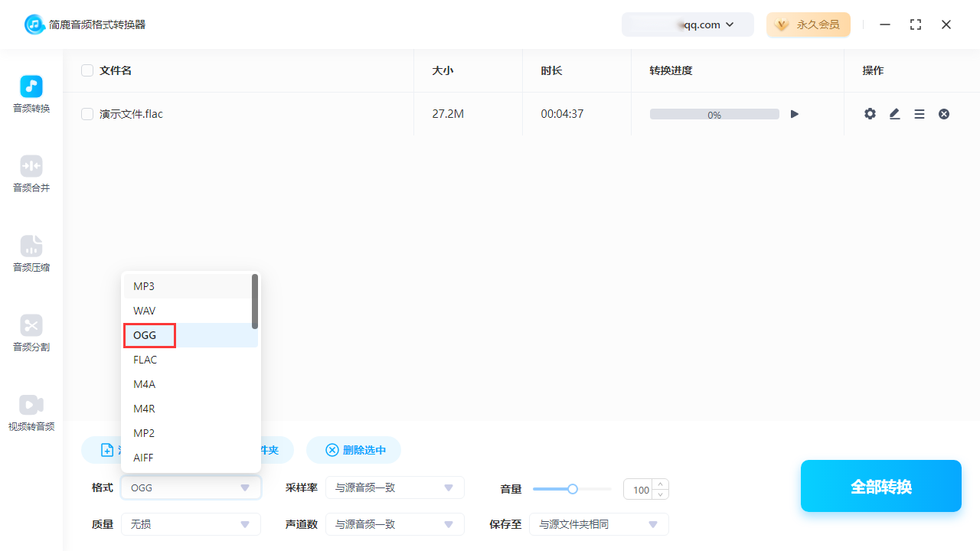This screenshot has width=980, height=551.
Task: Select the 音频合并 sidebar tool
Action: tap(31, 172)
